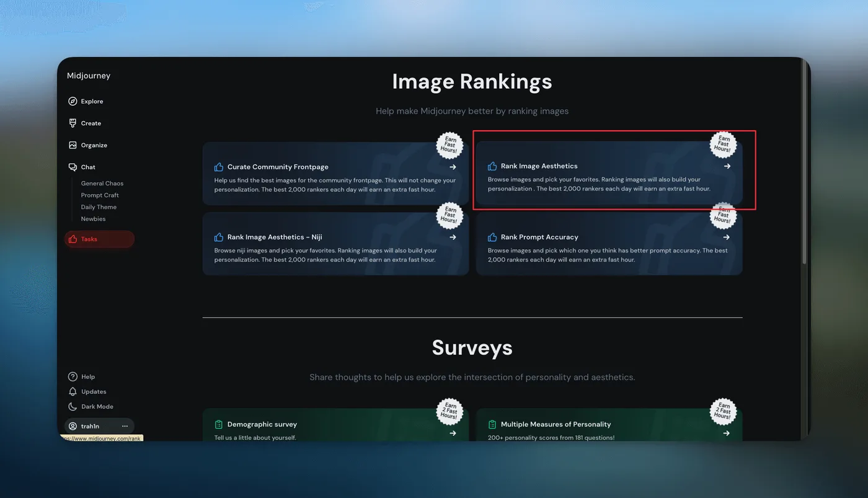Go to the Create section
The image size is (868, 498).
91,123
